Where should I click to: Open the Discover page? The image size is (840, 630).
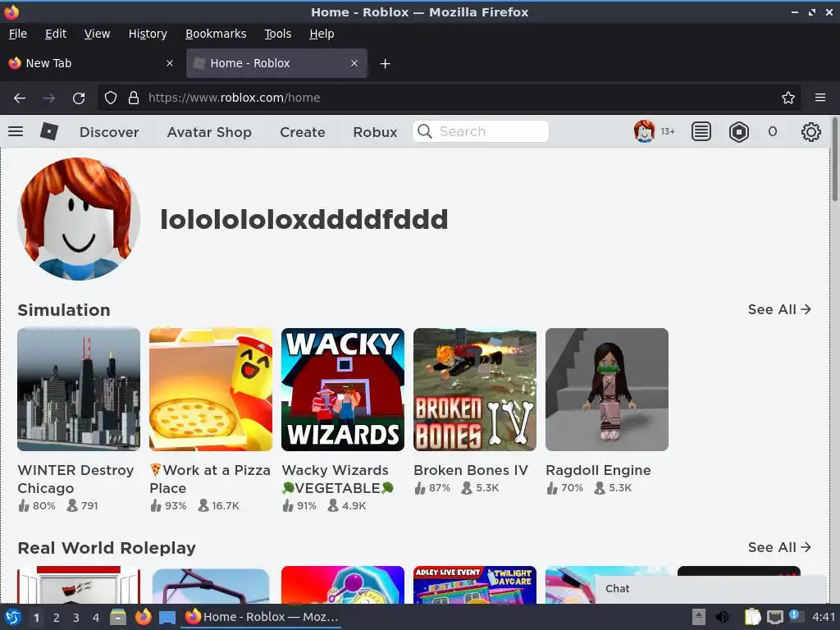(x=109, y=132)
